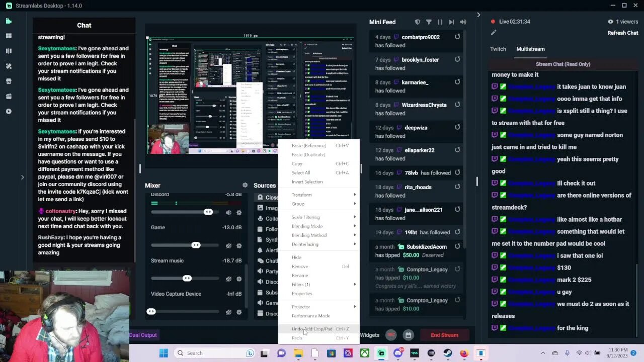Unmute the Video Capture Device audio
Screen dimensions: 644x362
(228, 312)
